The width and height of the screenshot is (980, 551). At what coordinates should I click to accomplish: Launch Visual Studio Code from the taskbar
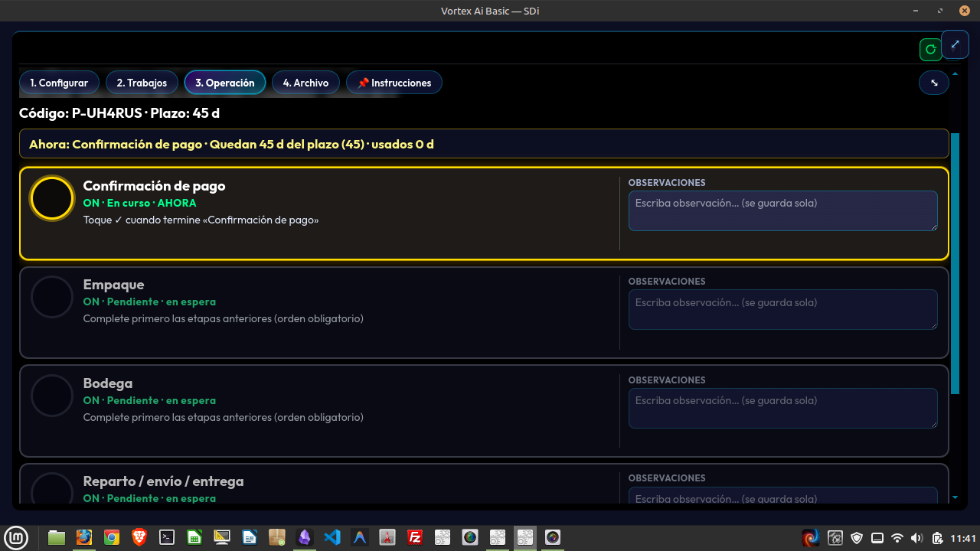[x=332, y=537]
